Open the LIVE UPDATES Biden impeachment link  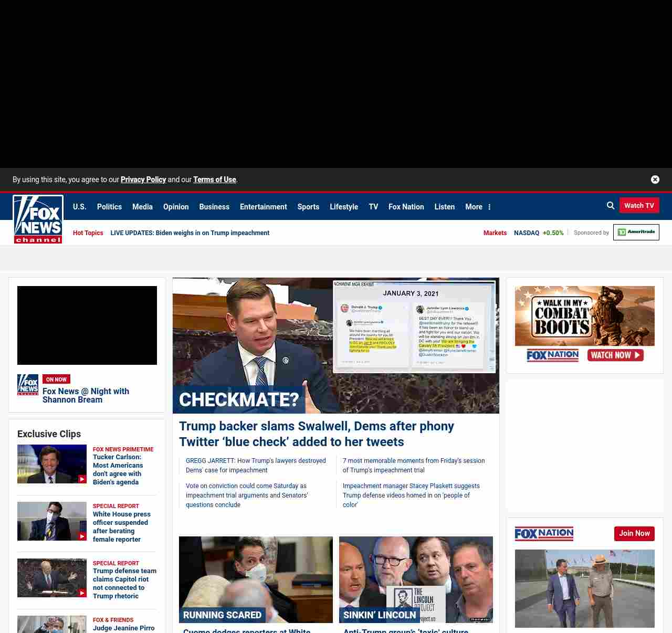pyautogui.click(x=190, y=233)
